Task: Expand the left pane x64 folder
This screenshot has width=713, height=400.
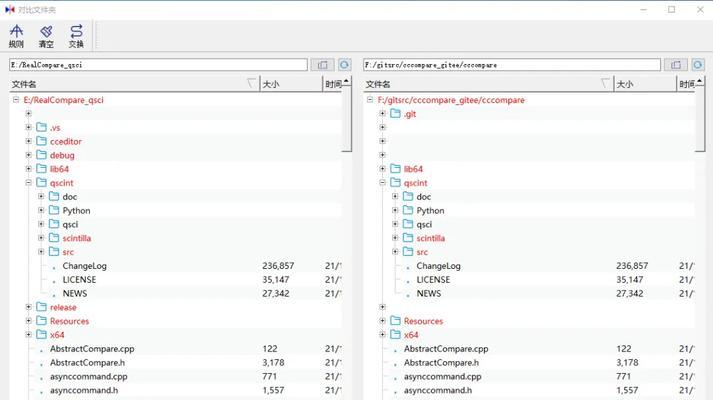Action: [29, 335]
